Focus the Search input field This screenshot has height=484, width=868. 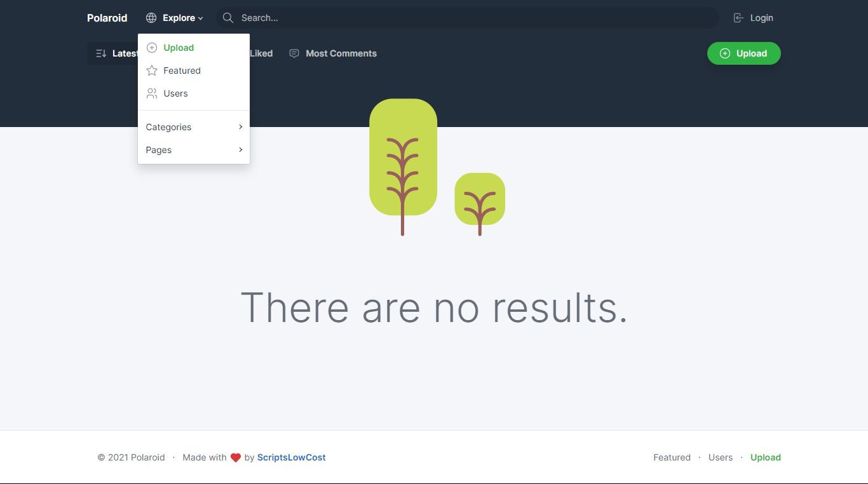pyautogui.click(x=468, y=18)
